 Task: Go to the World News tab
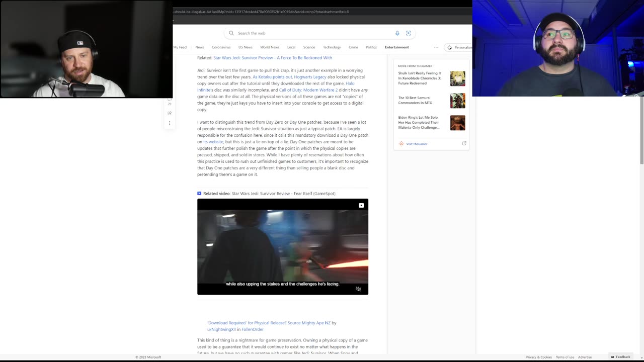pyautogui.click(x=270, y=47)
